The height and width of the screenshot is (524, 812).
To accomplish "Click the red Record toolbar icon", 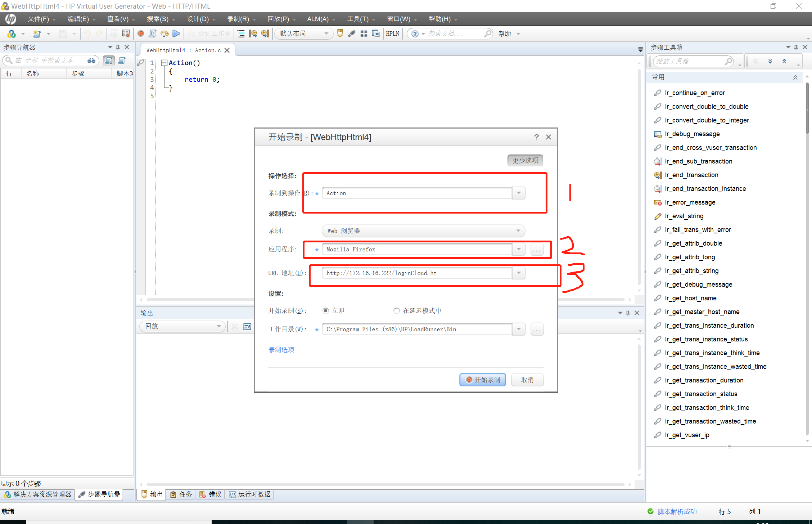I will 141,33.
